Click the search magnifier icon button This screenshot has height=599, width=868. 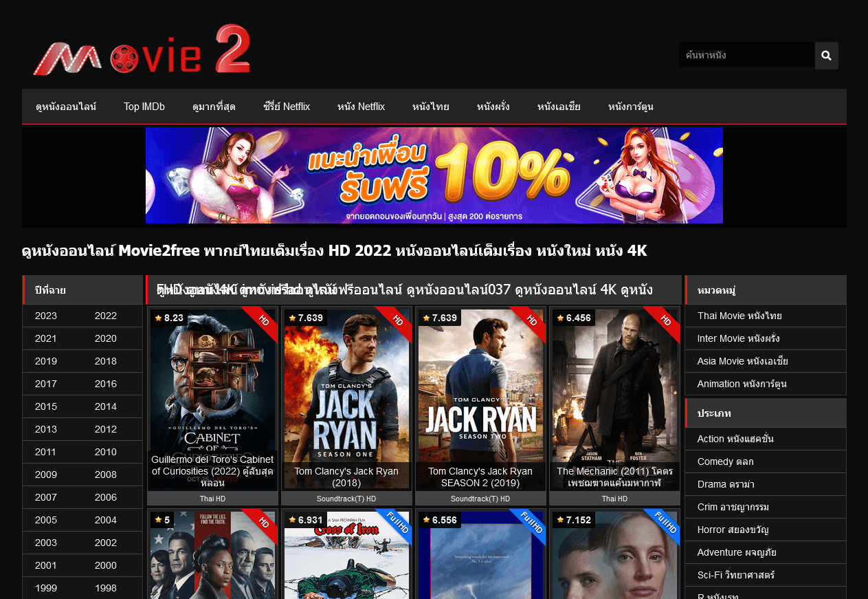click(826, 56)
